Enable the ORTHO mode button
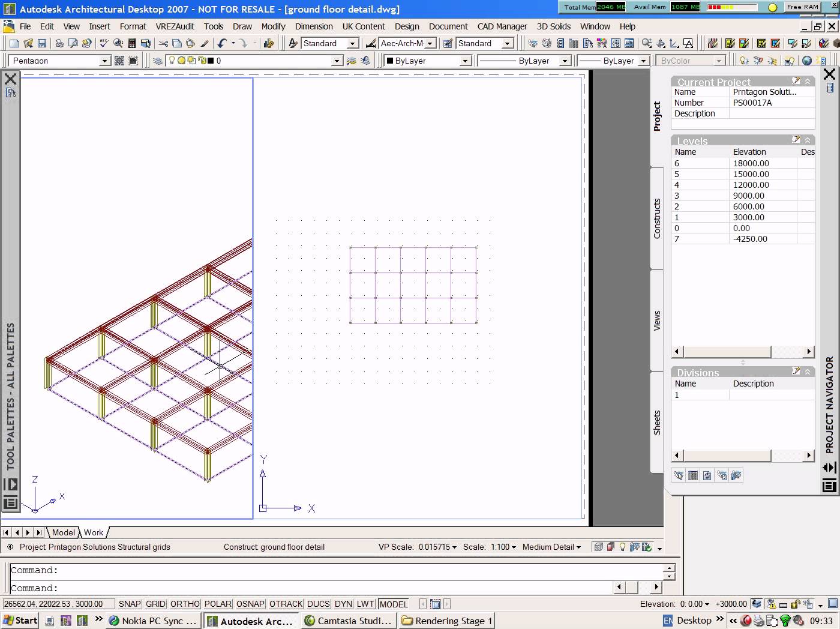840x629 pixels. point(184,604)
